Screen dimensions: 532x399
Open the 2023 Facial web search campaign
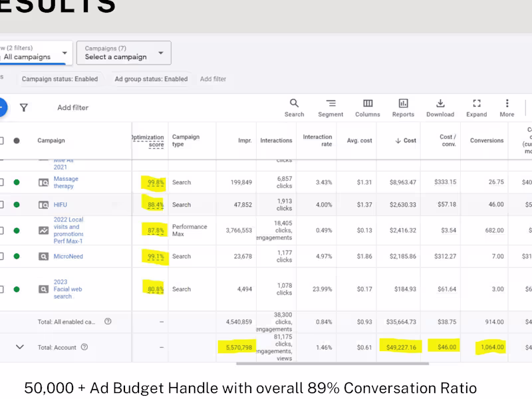(68, 289)
